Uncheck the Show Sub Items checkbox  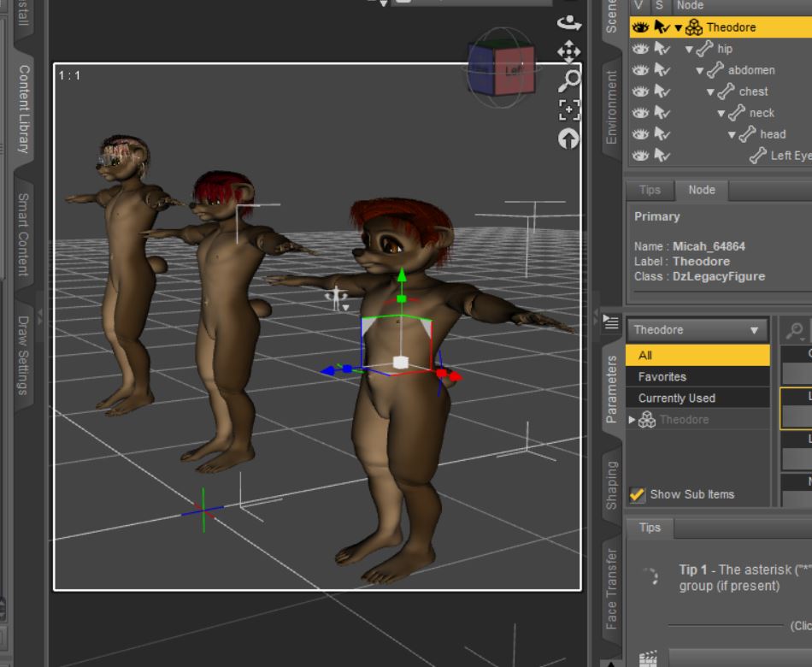[x=638, y=494]
